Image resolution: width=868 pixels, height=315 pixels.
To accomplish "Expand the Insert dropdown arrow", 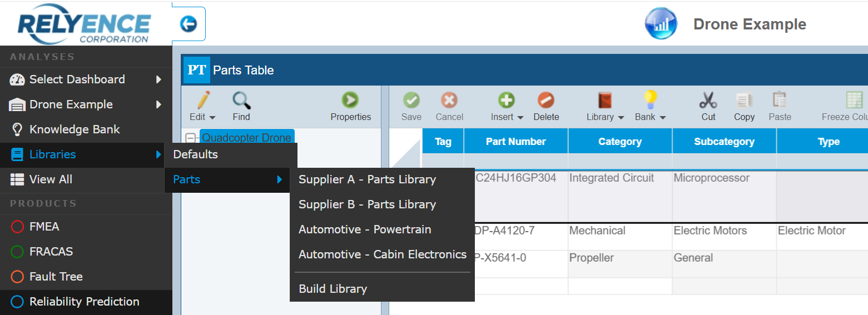I will click(x=520, y=118).
